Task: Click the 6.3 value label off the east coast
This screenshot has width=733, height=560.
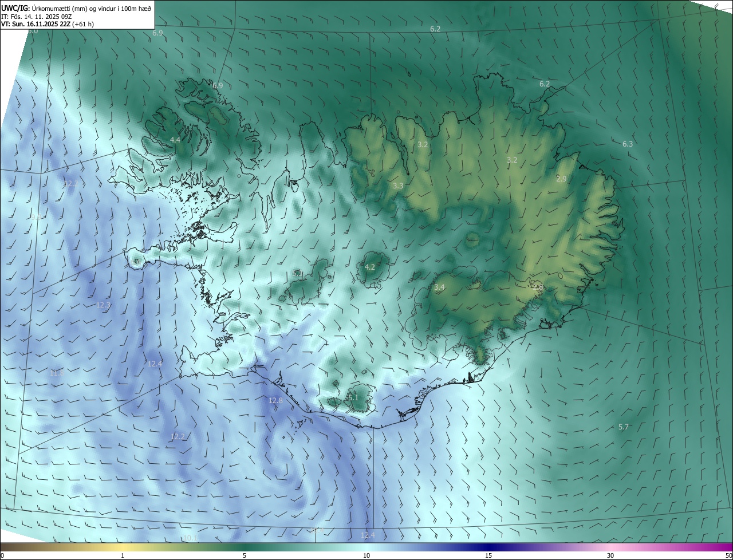Action: click(x=628, y=144)
